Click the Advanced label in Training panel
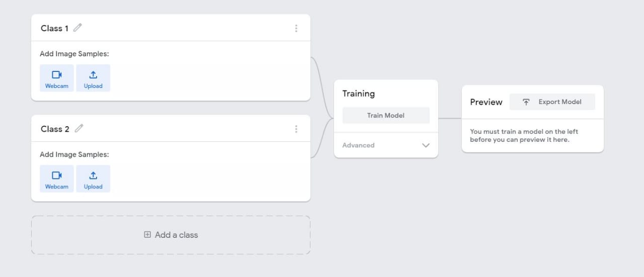This screenshot has width=644, height=277. click(x=358, y=145)
